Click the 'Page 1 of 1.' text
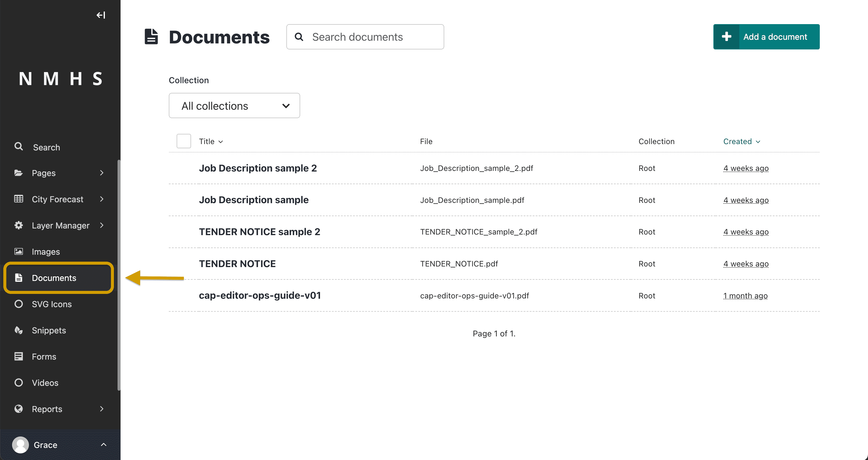 [x=494, y=334]
